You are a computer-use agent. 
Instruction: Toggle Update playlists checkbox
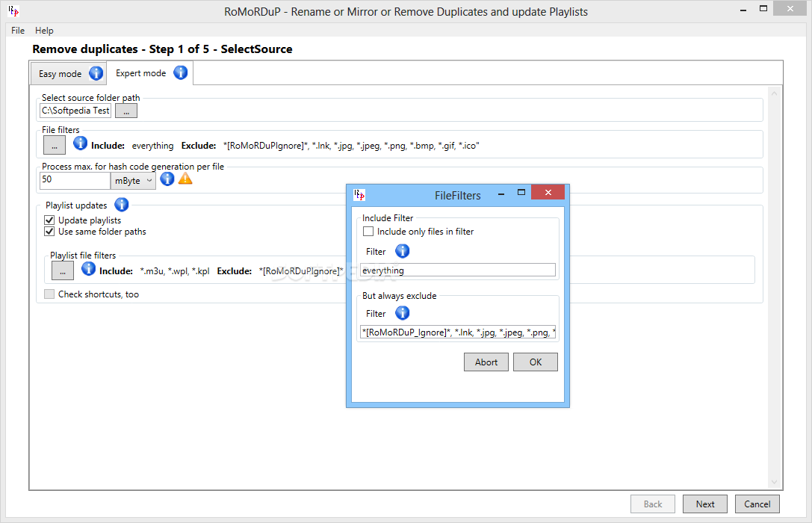[x=49, y=220]
